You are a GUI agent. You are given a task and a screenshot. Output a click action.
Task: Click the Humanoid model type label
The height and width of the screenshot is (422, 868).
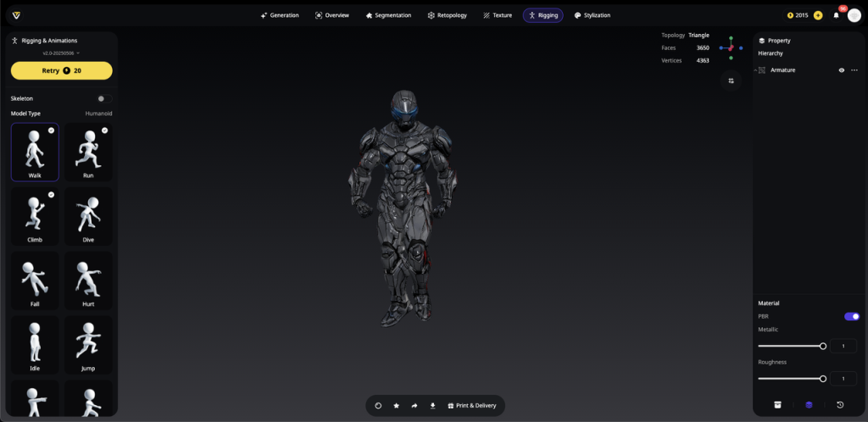(98, 114)
